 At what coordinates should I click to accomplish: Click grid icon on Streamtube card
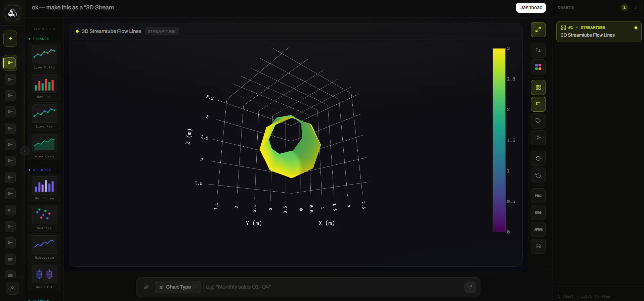tap(563, 28)
